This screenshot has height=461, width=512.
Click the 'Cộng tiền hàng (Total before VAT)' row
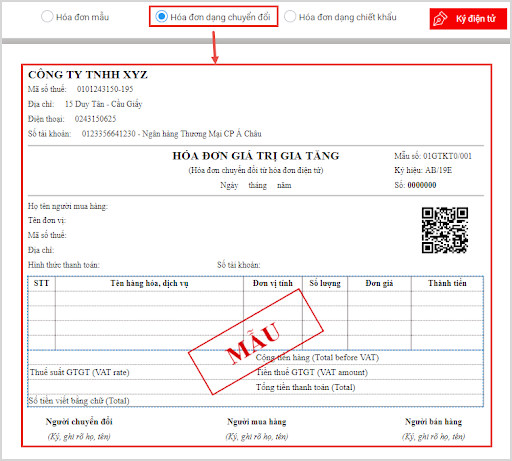(256, 358)
